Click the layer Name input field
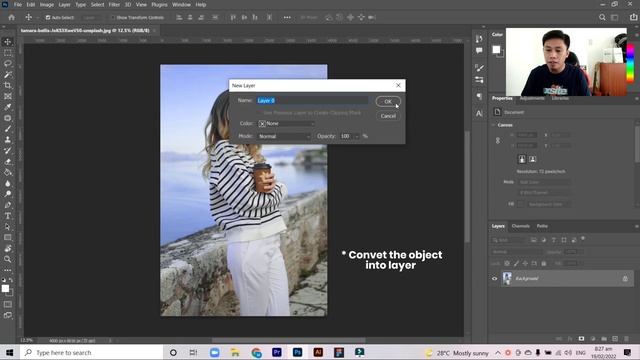This screenshot has width=640, height=360. (313, 100)
